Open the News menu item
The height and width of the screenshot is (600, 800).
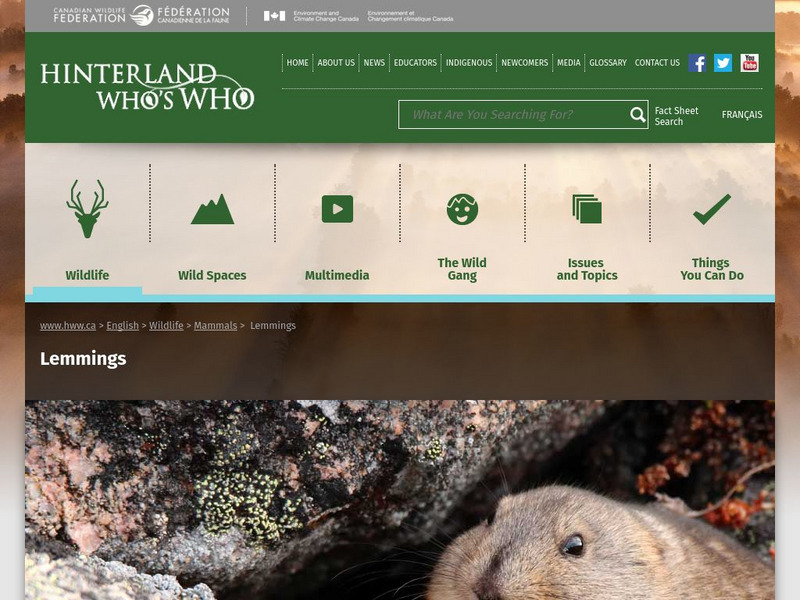pos(374,63)
